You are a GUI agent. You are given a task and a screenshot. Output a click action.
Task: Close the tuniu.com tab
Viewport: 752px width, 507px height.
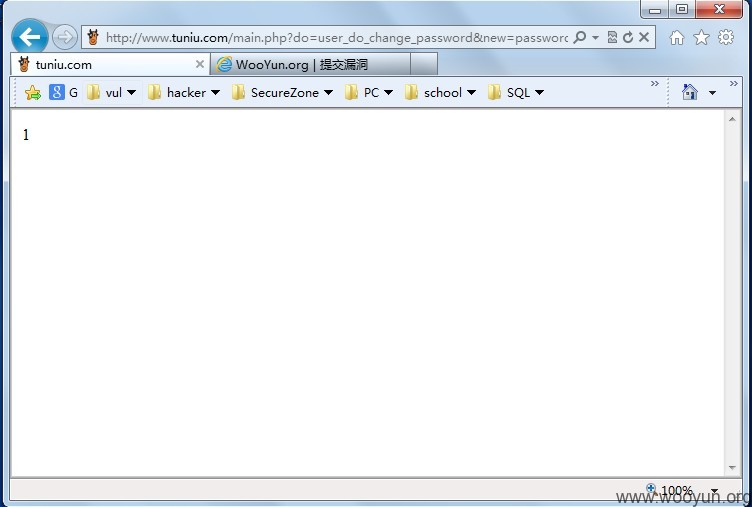coord(200,64)
